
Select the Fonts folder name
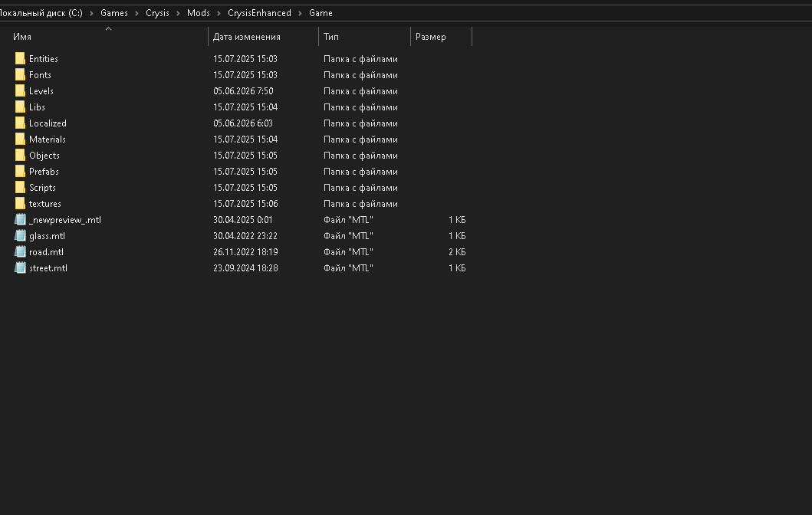pyautogui.click(x=40, y=75)
